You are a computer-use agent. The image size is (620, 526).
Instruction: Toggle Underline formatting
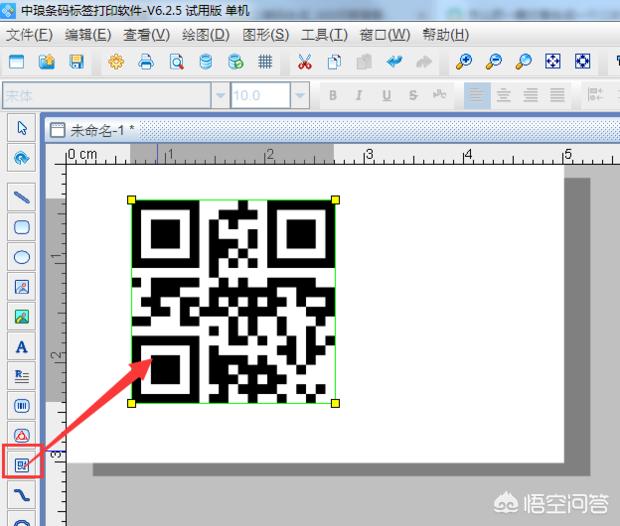point(386,95)
